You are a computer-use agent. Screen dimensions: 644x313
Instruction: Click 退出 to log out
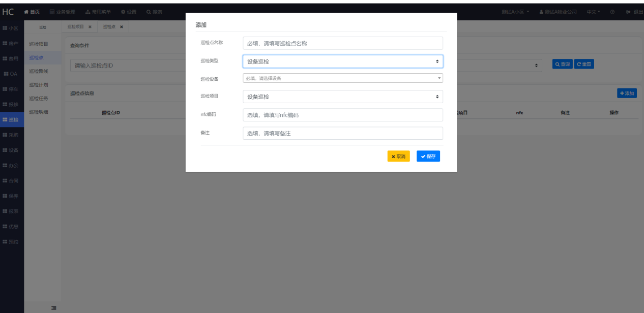point(634,12)
